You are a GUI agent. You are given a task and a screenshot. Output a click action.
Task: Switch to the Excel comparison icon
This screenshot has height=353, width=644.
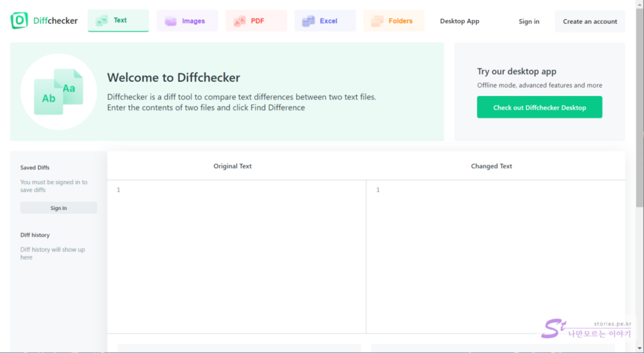308,21
